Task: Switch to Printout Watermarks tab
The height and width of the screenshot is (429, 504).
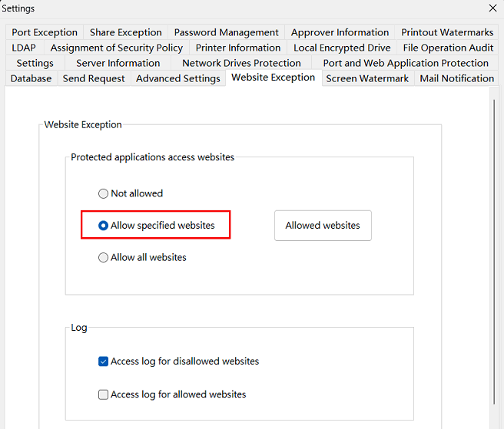Action: coord(447,32)
